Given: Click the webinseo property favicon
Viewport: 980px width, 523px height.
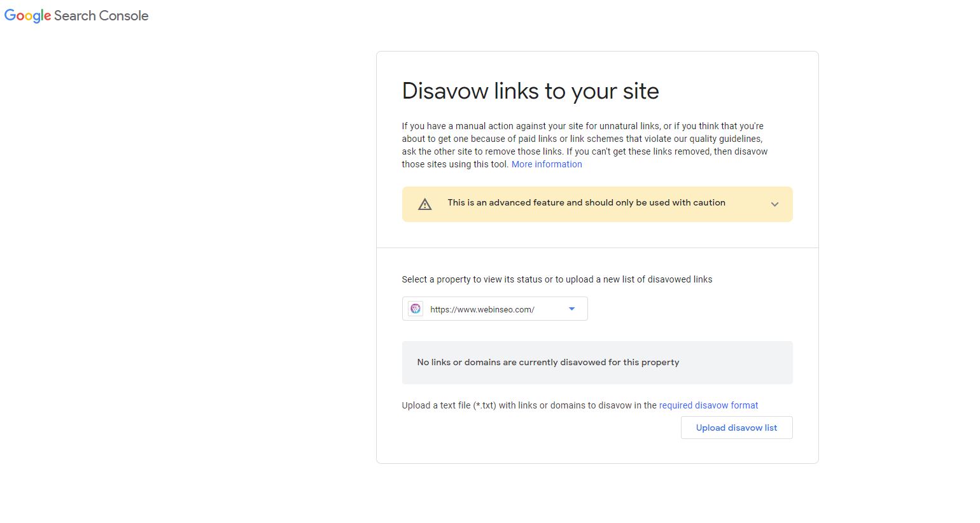Looking at the screenshot, I should tap(416, 309).
